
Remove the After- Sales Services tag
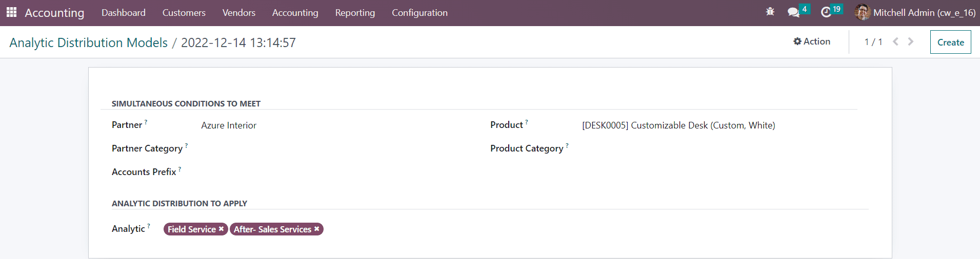(x=317, y=229)
